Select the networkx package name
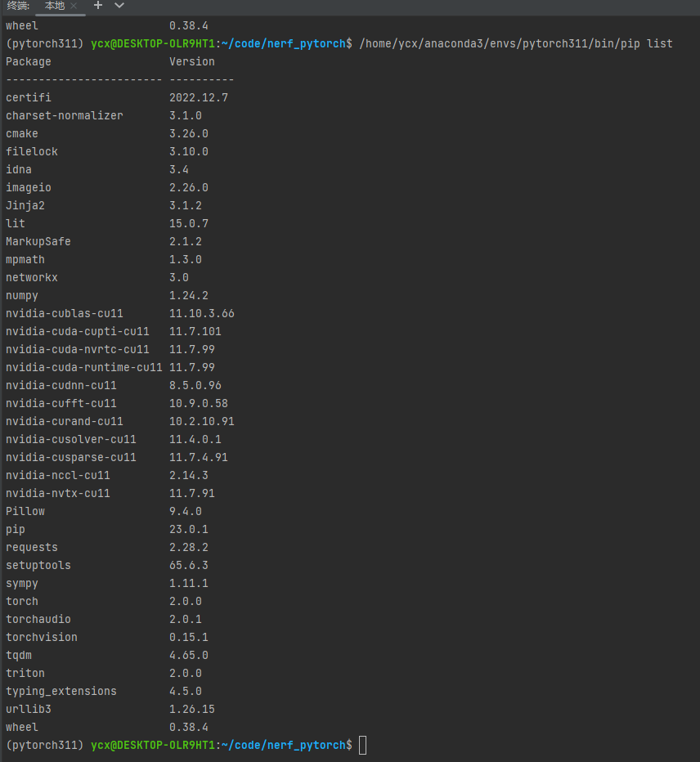700x762 pixels. 32,277
